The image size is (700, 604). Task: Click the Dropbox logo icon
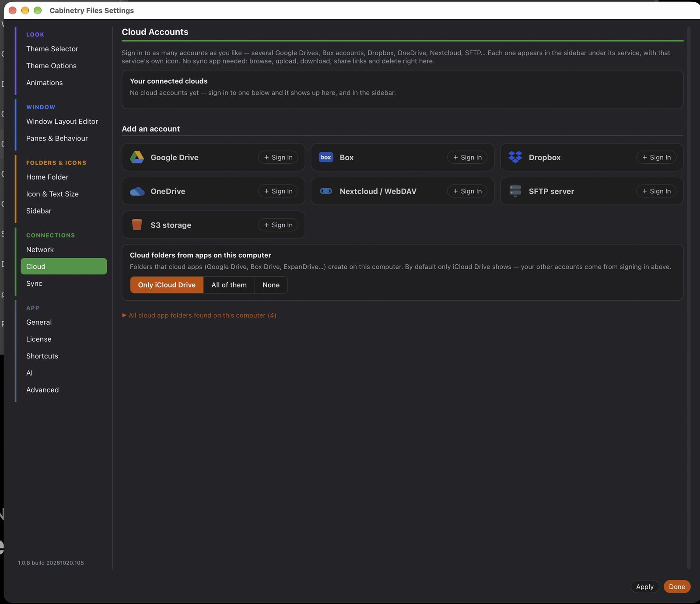[x=515, y=157]
